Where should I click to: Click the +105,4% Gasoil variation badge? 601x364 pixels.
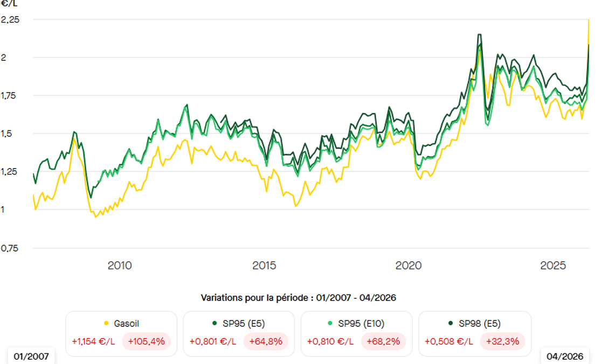coord(147,341)
